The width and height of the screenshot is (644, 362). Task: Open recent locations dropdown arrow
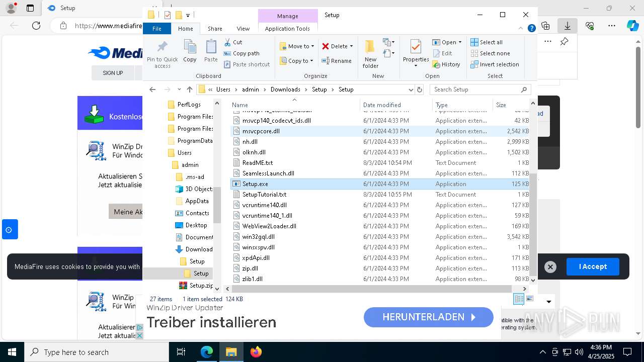[179, 89]
